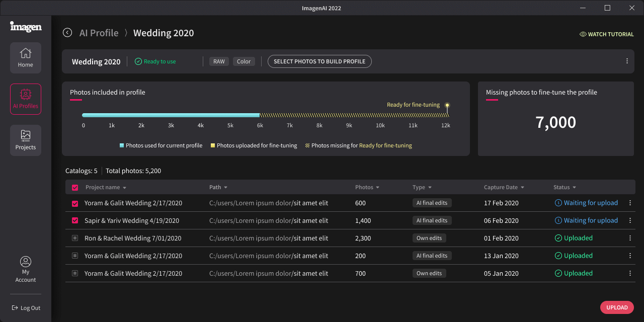Sort the table by Project name
Viewport: 644px width, 322px height.
(x=106, y=187)
